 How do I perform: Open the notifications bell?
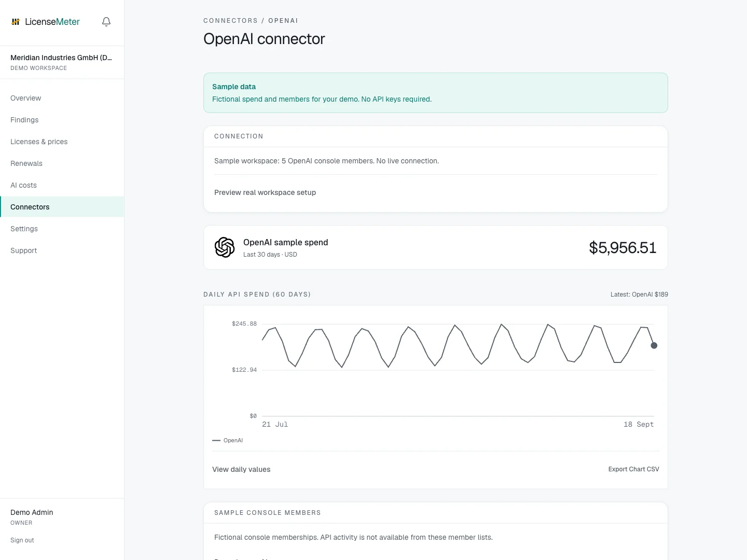(106, 22)
